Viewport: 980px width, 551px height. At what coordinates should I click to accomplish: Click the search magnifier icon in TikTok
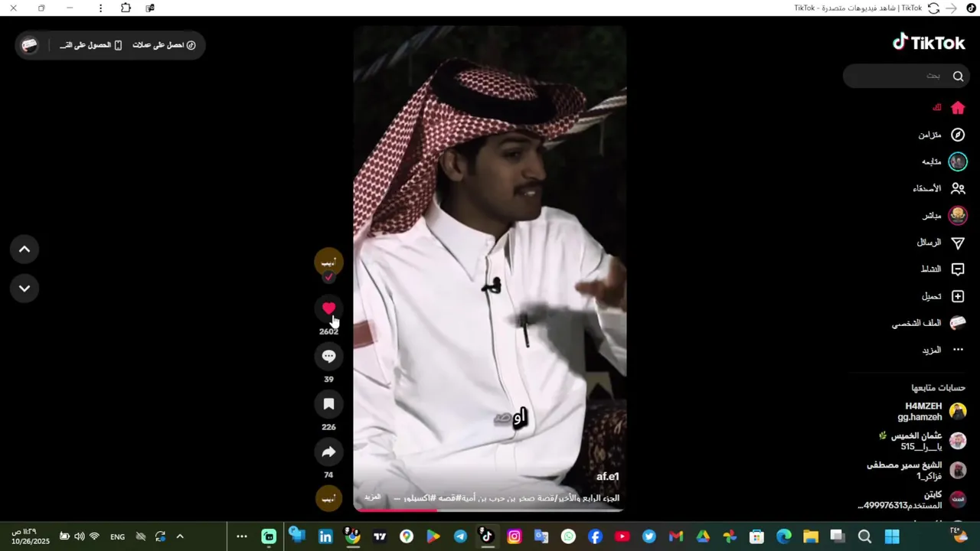(958, 76)
